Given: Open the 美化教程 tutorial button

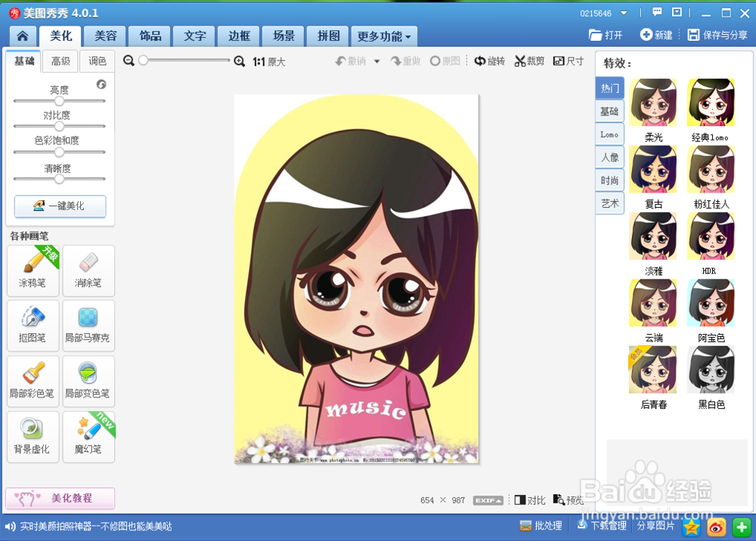Looking at the screenshot, I should pos(60,498).
